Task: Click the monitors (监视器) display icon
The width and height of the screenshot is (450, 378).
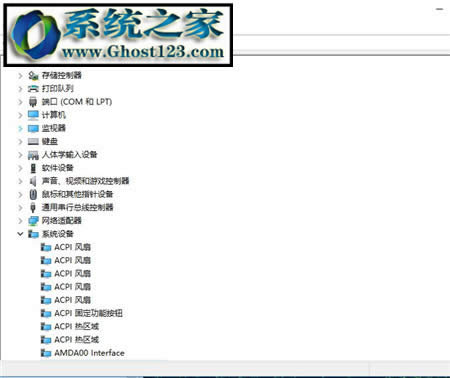Action: (33, 128)
